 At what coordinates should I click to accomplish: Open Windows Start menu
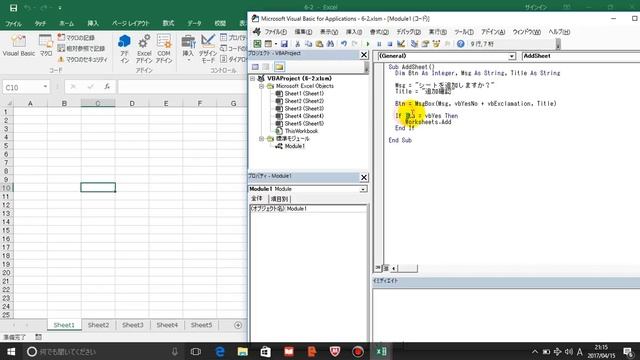(x=11, y=351)
